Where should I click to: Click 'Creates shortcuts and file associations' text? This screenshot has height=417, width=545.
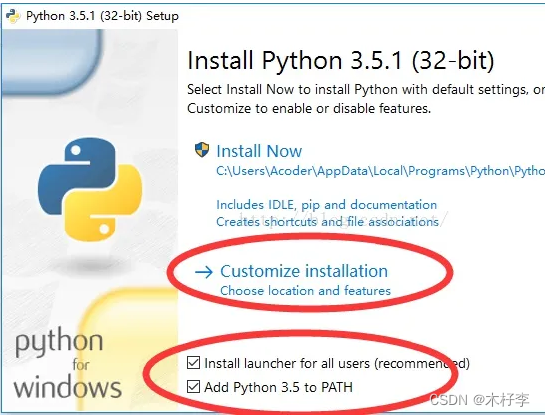327,222
